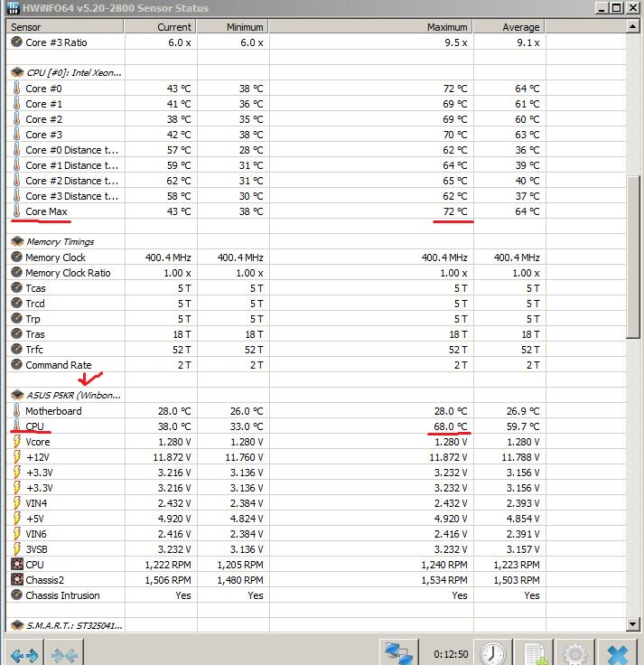
Task: Click thermometer icon beside Core Max
Action: click(16, 211)
